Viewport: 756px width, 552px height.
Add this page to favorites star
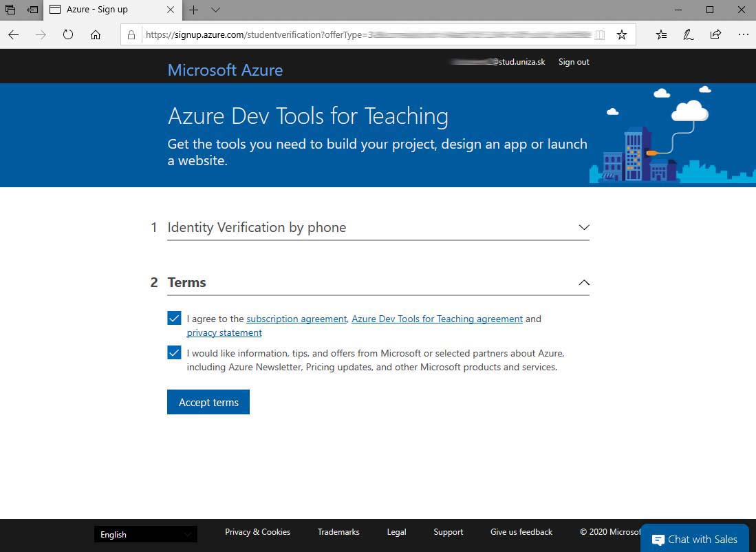click(622, 34)
